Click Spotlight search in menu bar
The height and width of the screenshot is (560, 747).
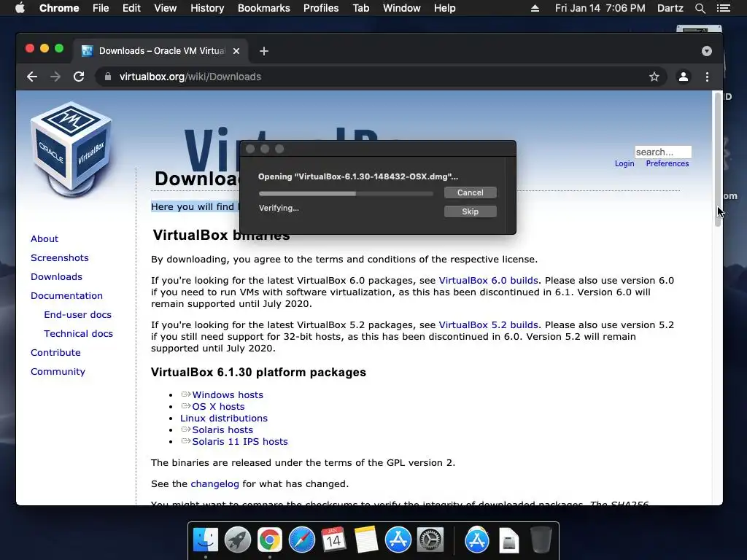pyautogui.click(x=700, y=8)
